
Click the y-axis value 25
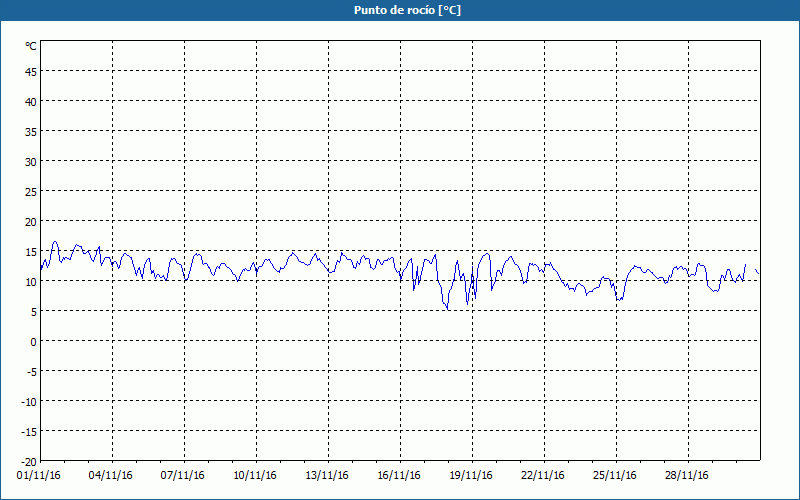coord(31,192)
